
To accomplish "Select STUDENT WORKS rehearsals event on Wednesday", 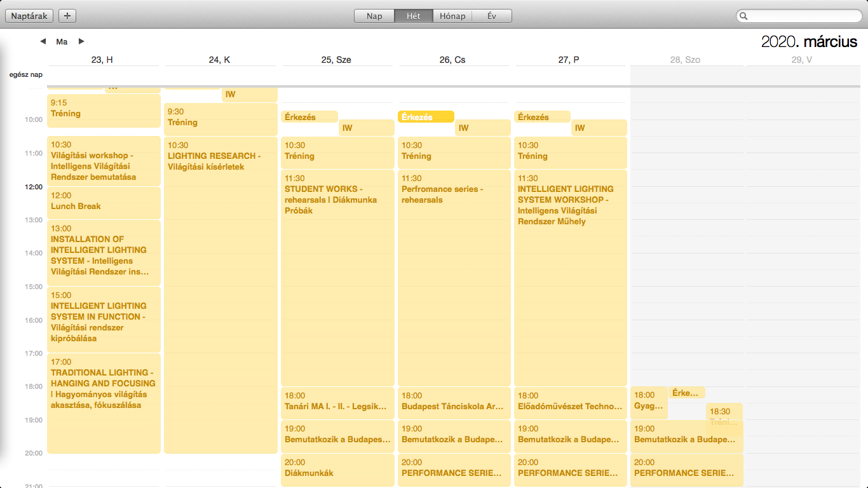I will pos(337,280).
